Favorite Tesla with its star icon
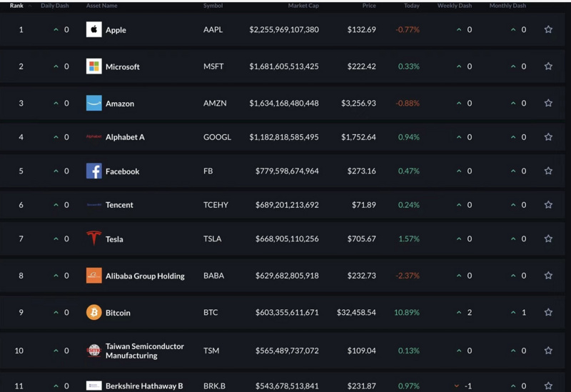Image resolution: width=571 pixels, height=392 pixels. tap(548, 238)
